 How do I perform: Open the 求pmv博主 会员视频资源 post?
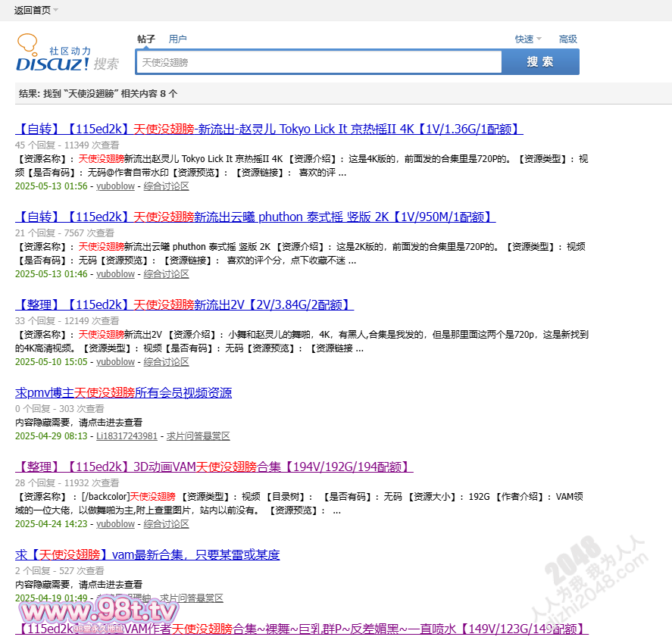(x=123, y=393)
